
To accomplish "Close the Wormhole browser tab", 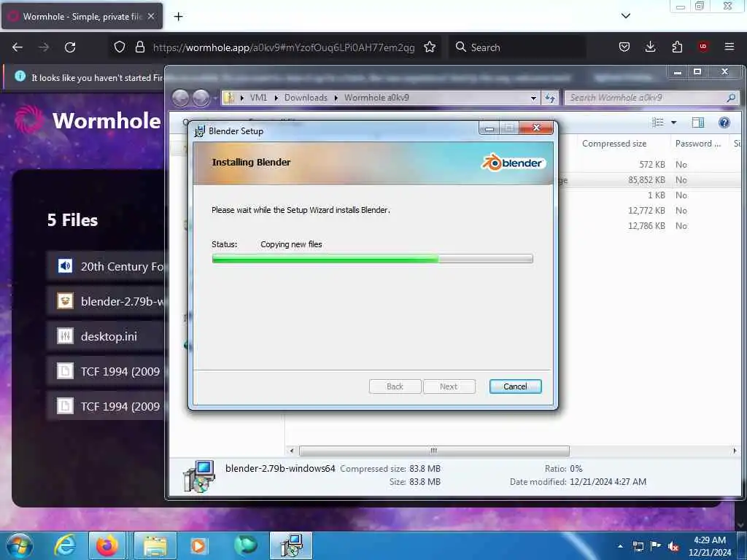I will 151,16.
